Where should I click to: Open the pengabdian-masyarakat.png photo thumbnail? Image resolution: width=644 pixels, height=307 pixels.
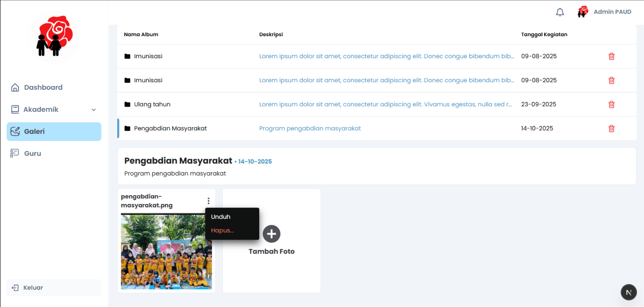point(166,252)
